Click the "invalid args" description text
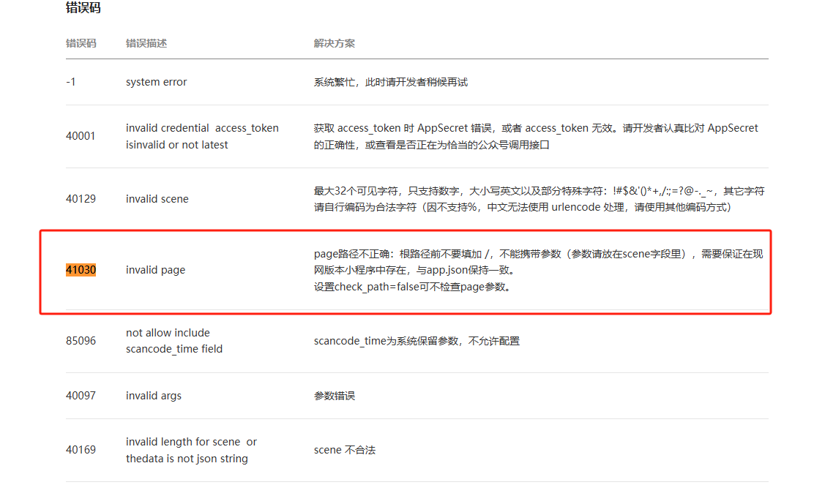 154,396
